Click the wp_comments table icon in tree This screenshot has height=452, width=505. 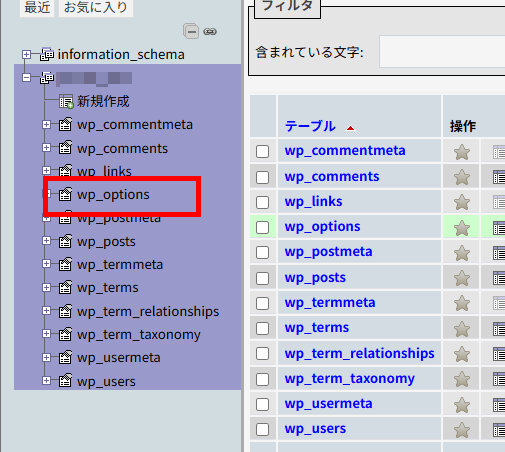click(65, 148)
